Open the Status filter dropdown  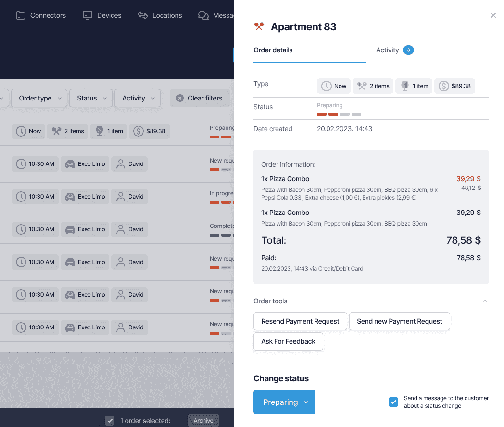[91, 98]
